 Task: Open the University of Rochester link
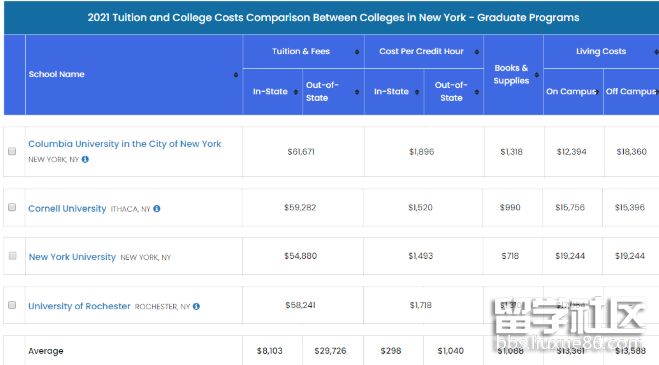pyautogui.click(x=79, y=306)
